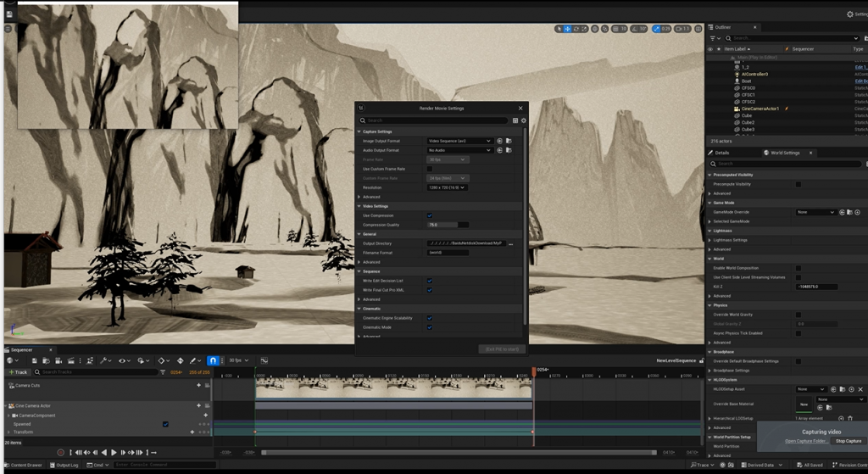The image size is (868, 474).
Task: Toggle viewport camera speed setting
Action: pos(682,29)
